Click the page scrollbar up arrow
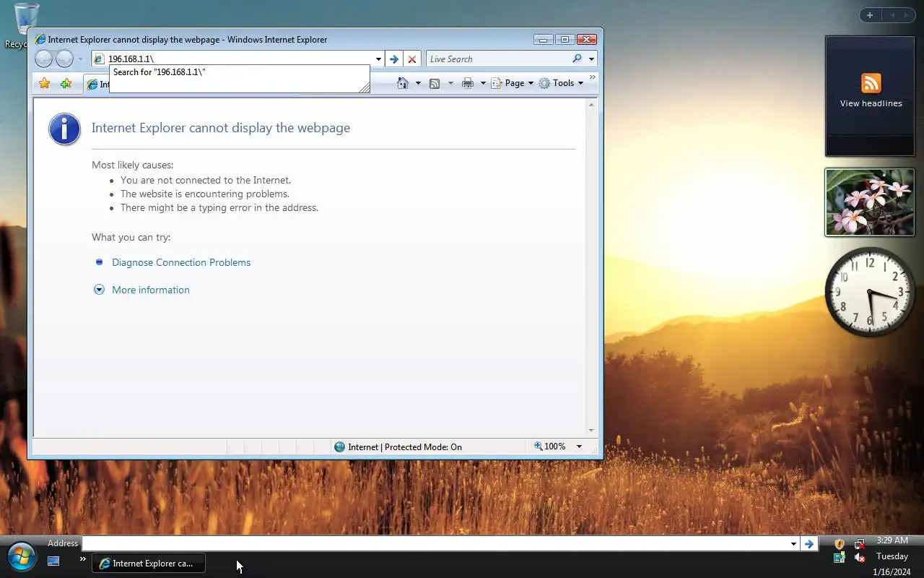 point(591,105)
